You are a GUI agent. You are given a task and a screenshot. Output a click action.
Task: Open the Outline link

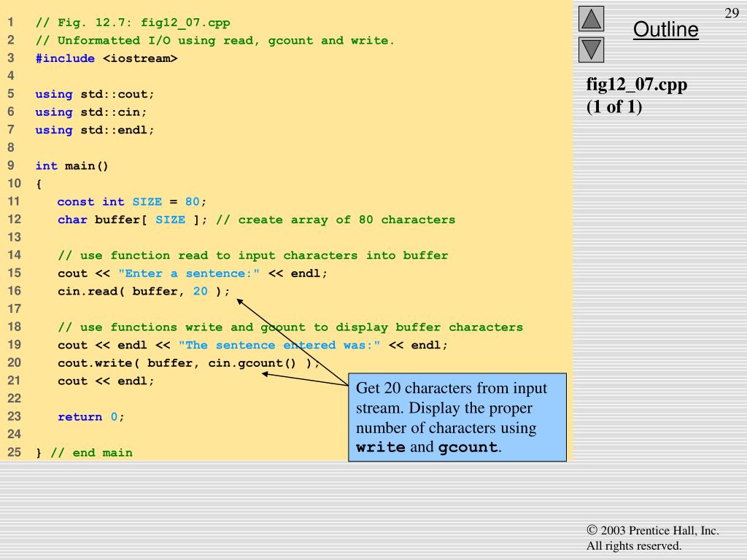665,30
